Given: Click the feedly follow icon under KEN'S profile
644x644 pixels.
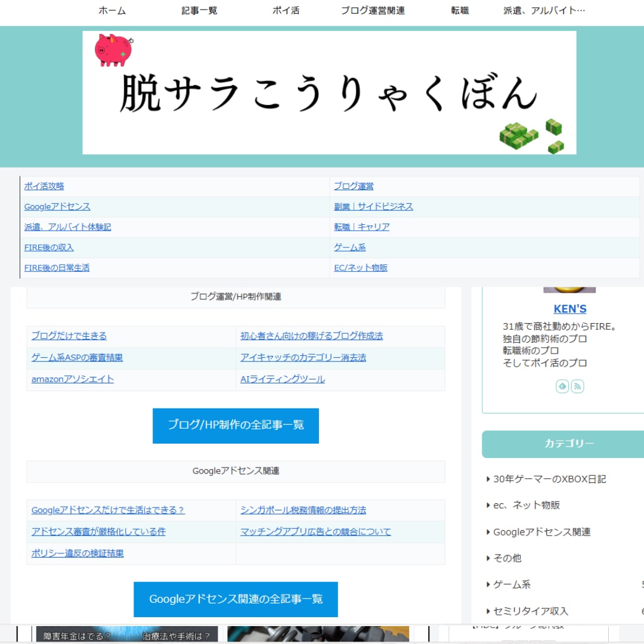Looking at the screenshot, I should 562,386.
